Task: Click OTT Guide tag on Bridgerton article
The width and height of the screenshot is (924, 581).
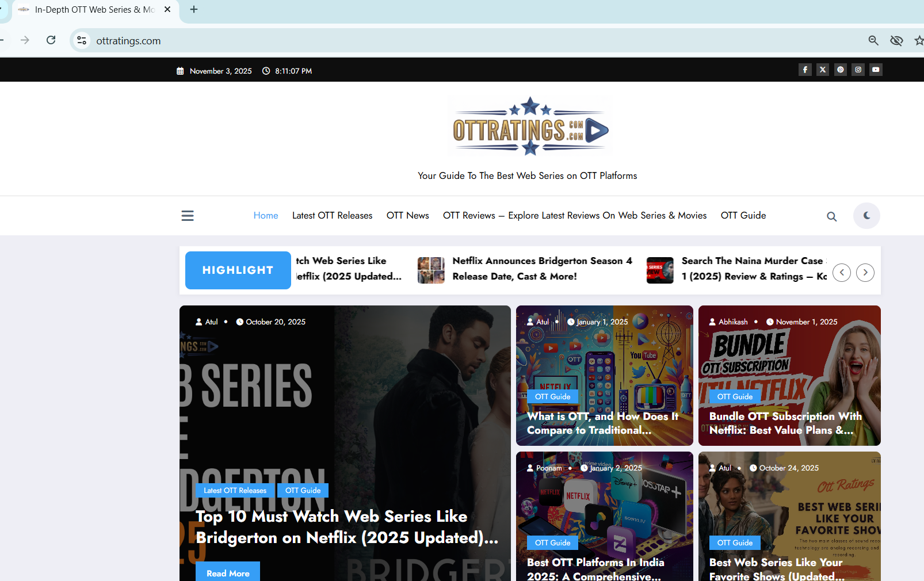Action: pyautogui.click(x=303, y=491)
